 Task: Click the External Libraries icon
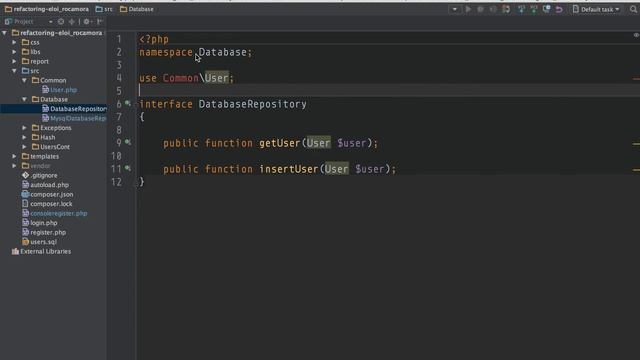tap(15, 251)
